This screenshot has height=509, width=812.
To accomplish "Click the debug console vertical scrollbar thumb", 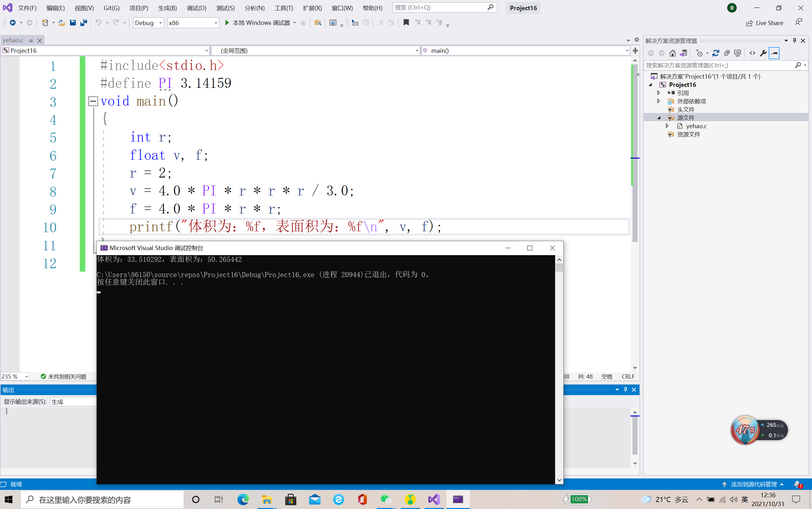I will tap(559, 268).
